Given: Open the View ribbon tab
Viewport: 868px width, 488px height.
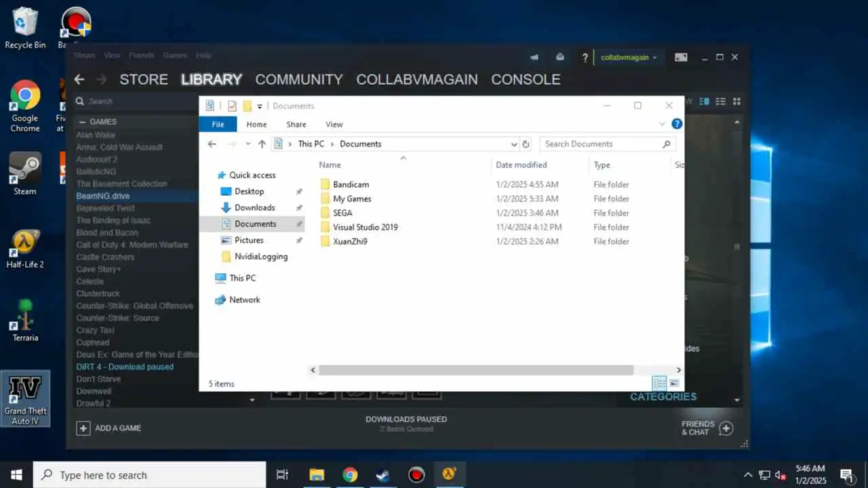Looking at the screenshot, I should coord(334,124).
